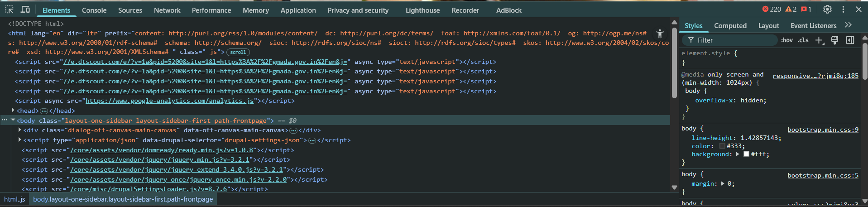Close the DevTools panel
Image resolution: width=868 pixels, height=207 pixels.
(x=858, y=9)
